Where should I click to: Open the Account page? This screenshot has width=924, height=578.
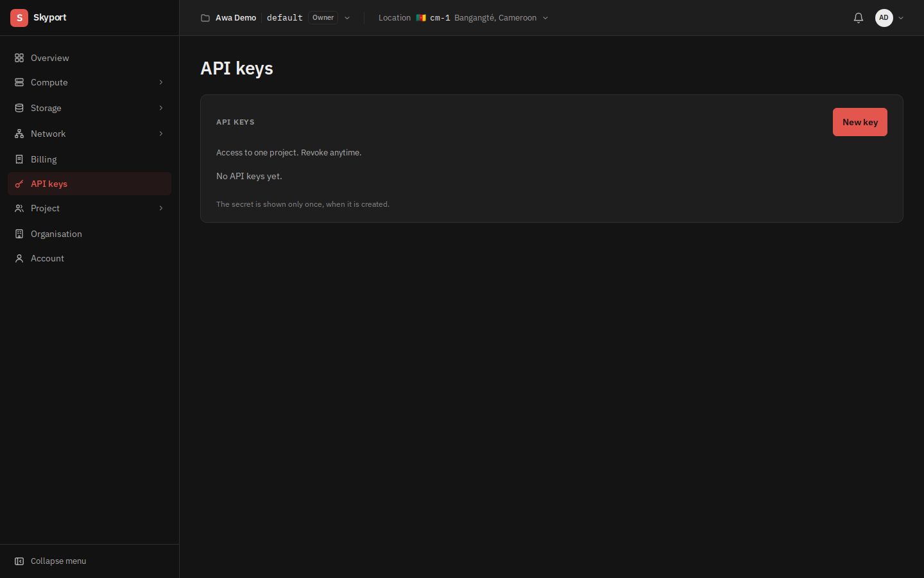pos(89,258)
